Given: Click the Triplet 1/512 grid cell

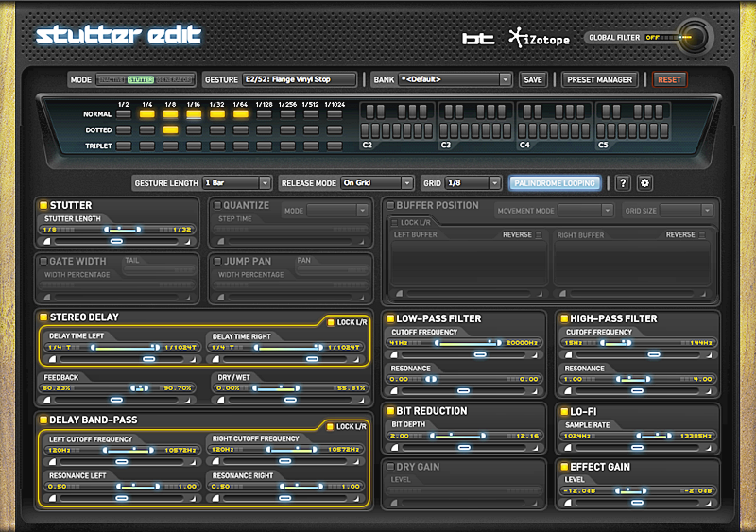Looking at the screenshot, I should (x=311, y=146).
